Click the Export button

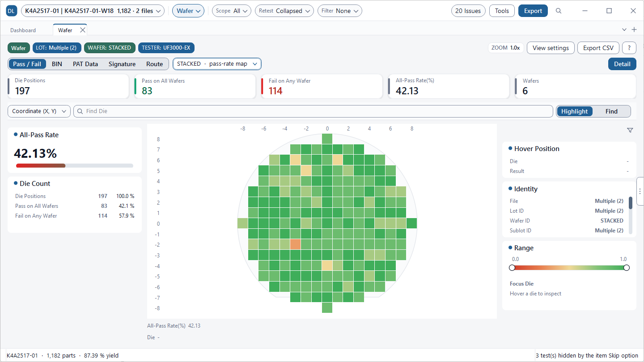tap(533, 11)
